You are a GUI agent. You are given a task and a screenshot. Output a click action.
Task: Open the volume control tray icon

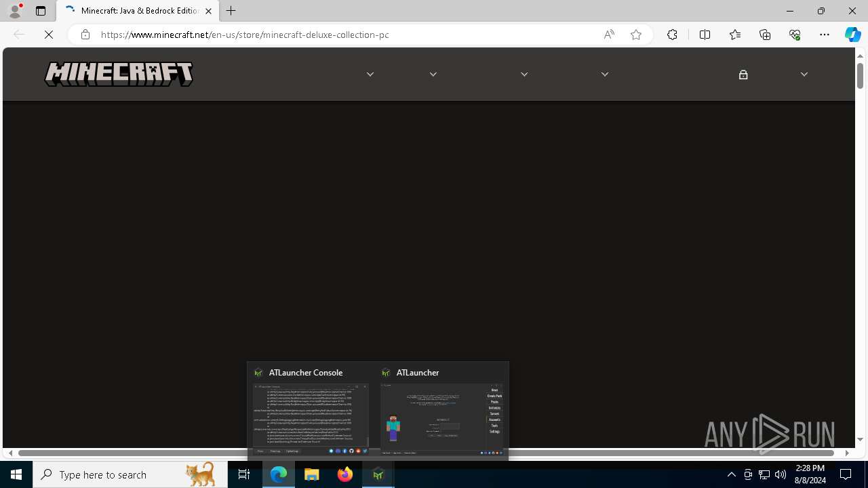[781, 474]
